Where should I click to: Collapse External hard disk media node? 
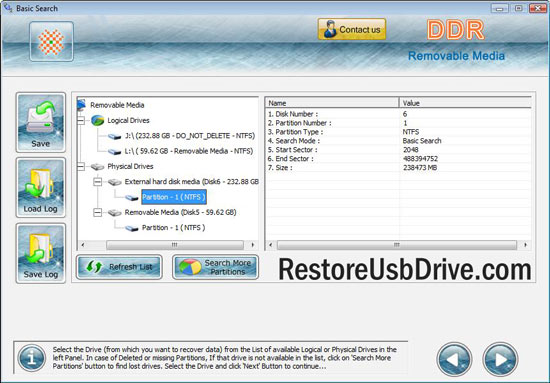[98, 182]
